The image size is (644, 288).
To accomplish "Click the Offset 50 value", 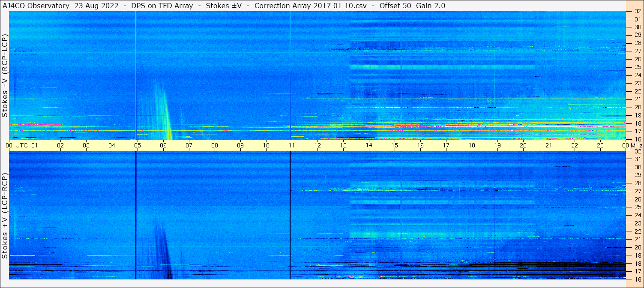I will 395,6.
